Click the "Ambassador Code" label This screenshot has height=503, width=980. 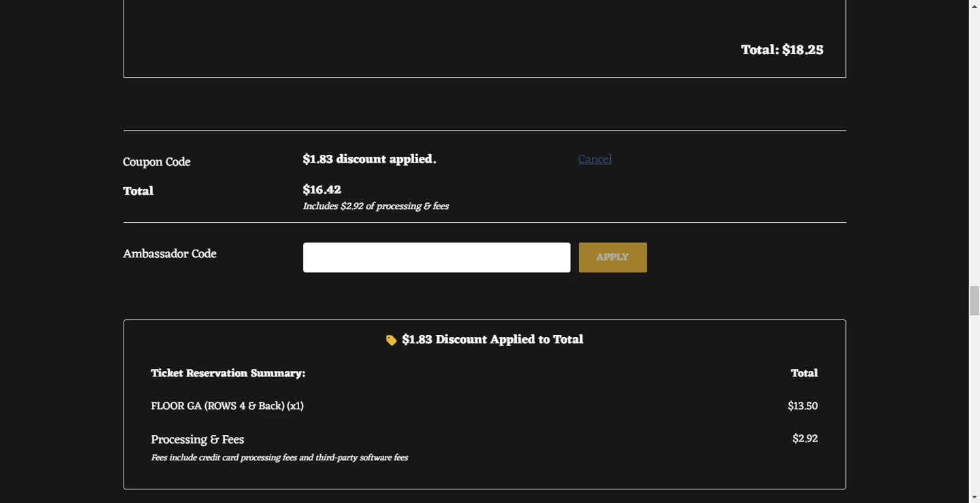tap(170, 254)
